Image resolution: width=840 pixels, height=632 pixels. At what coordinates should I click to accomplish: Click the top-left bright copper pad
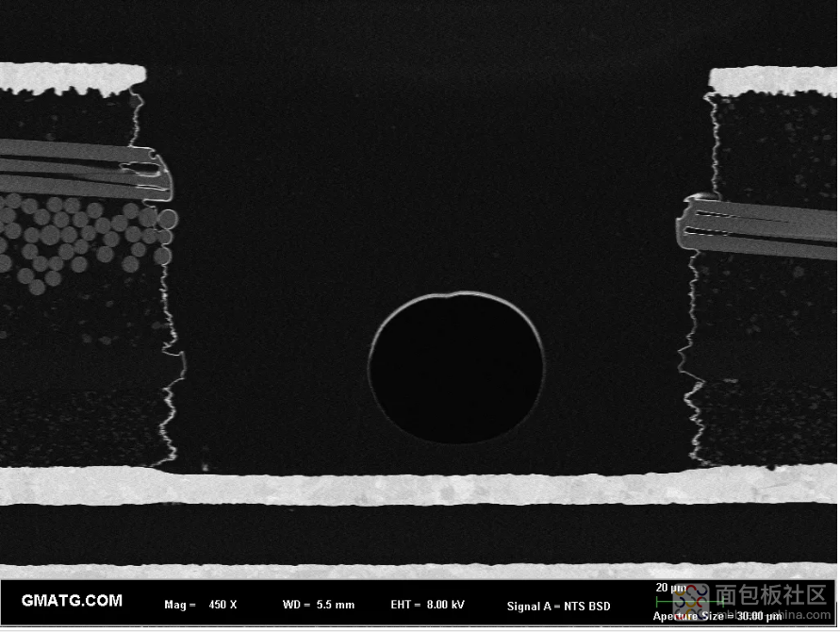point(72,77)
